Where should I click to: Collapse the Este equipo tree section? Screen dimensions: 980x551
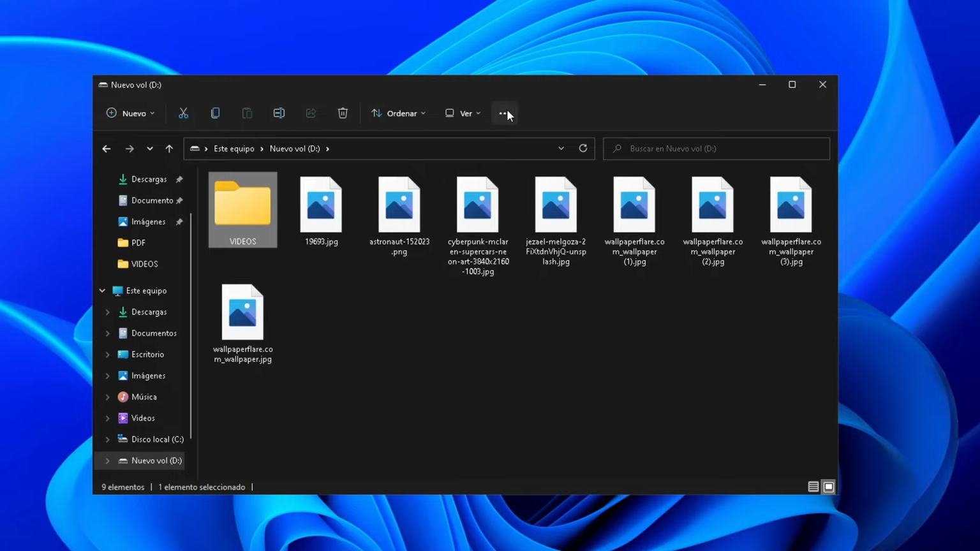(x=102, y=290)
